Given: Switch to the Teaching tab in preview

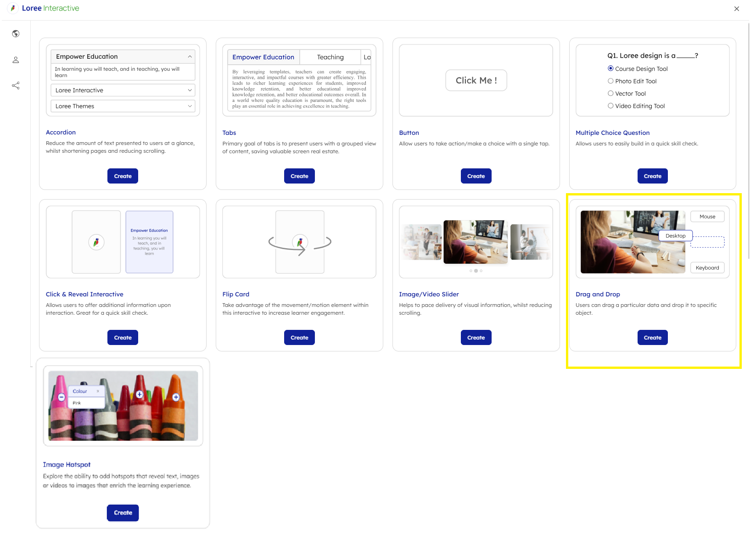Looking at the screenshot, I should pos(330,57).
